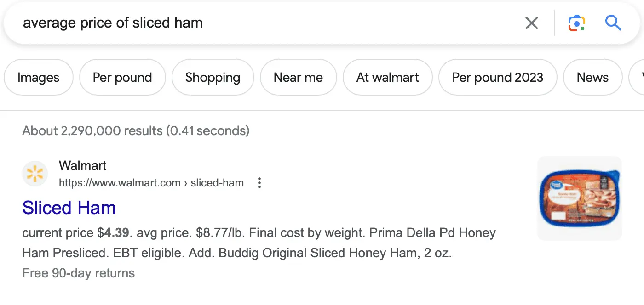This screenshot has width=644, height=305.
Task: Open the packaged ham product thumbnail
Action: coord(580,198)
